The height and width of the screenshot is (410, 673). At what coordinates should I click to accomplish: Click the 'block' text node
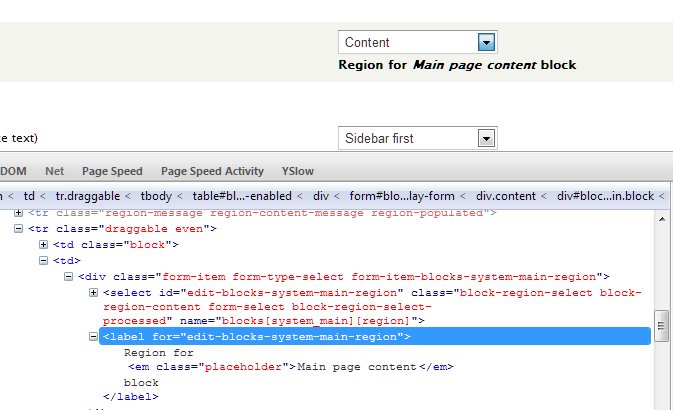[x=141, y=383]
